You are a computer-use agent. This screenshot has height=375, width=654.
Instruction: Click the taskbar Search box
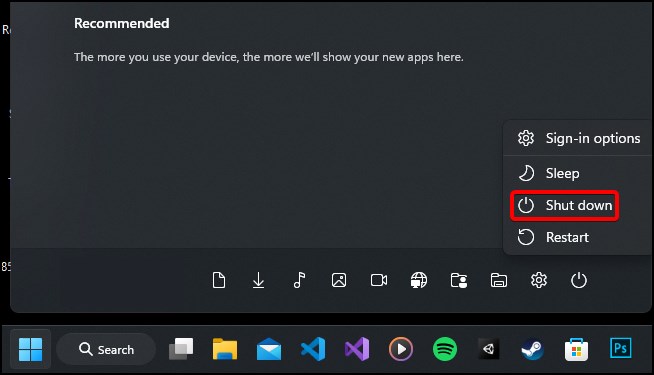point(106,349)
